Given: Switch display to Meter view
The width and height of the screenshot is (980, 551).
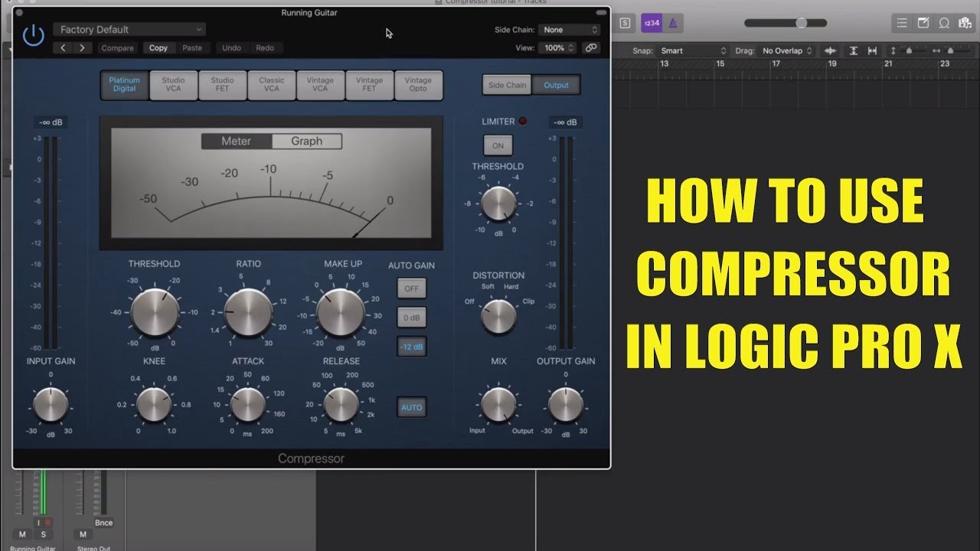Looking at the screenshot, I should pos(236,141).
